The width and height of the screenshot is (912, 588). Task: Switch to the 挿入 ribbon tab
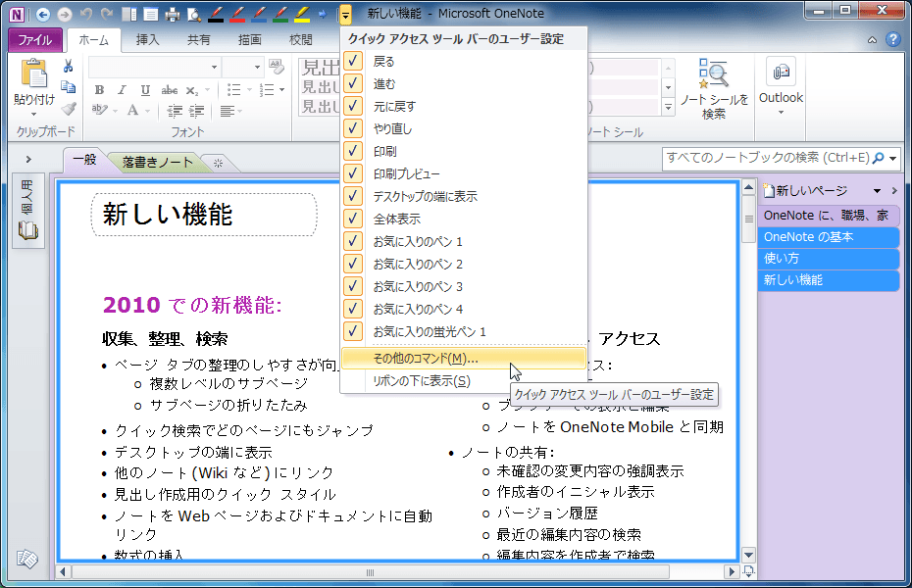point(147,39)
